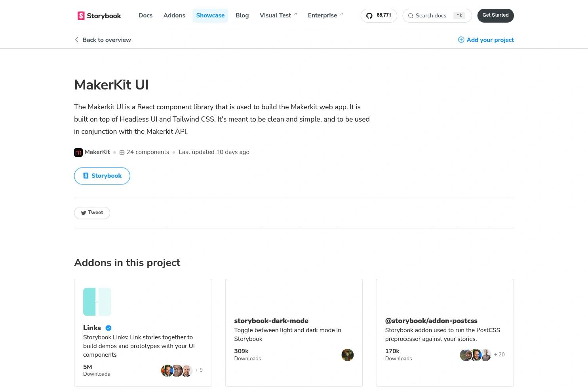Open Visual Test external link
Image resolution: width=588 pixels, height=392 pixels.
tap(278, 15)
